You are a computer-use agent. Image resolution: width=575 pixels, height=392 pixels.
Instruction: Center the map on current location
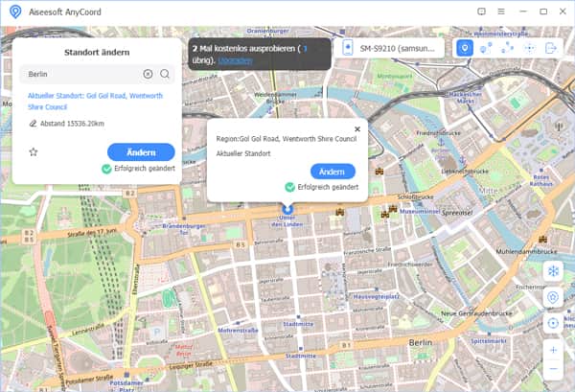552,324
